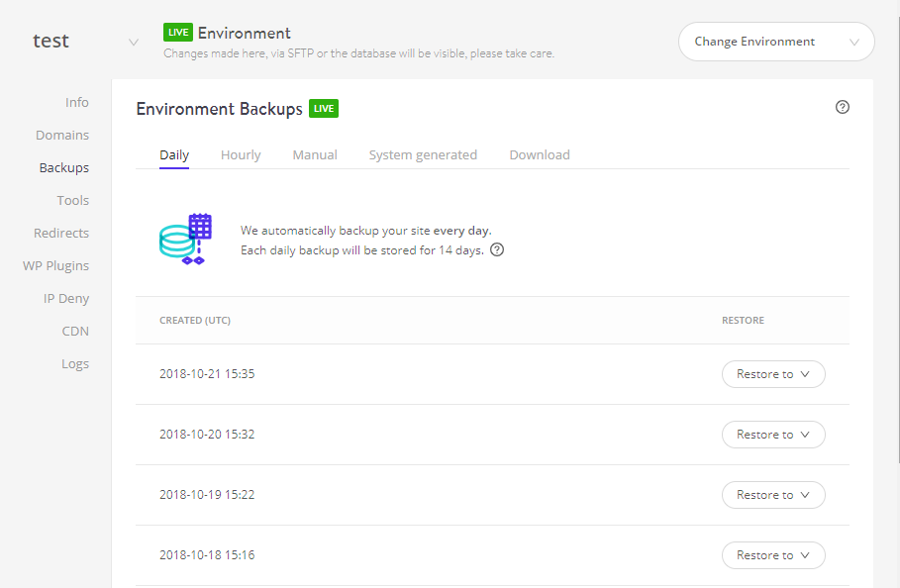This screenshot has height=588, width=900.
Task: Open Tools in the sidebar
Action: coord(73,200)
